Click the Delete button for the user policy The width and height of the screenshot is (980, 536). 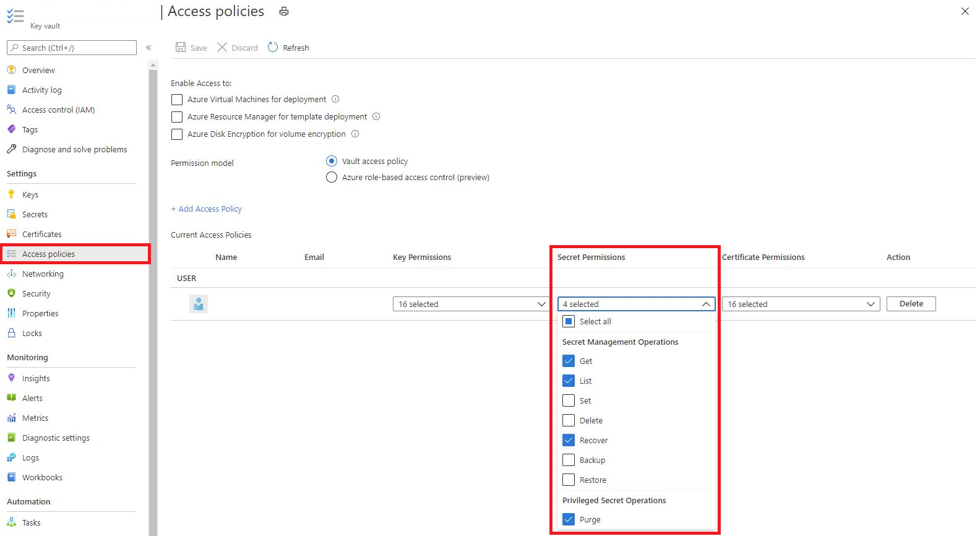(911, 304)
